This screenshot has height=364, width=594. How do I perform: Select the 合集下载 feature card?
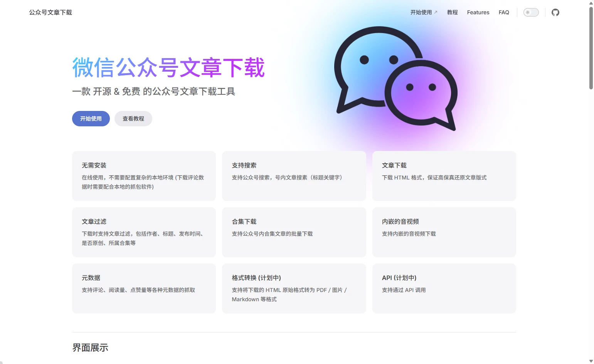pos(294,232)
